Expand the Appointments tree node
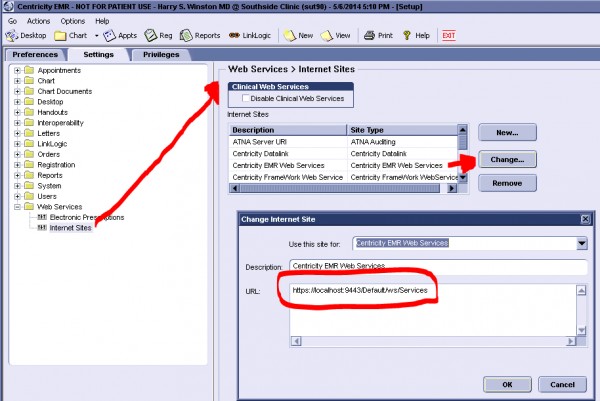600x401 pixels. (17, 70)
